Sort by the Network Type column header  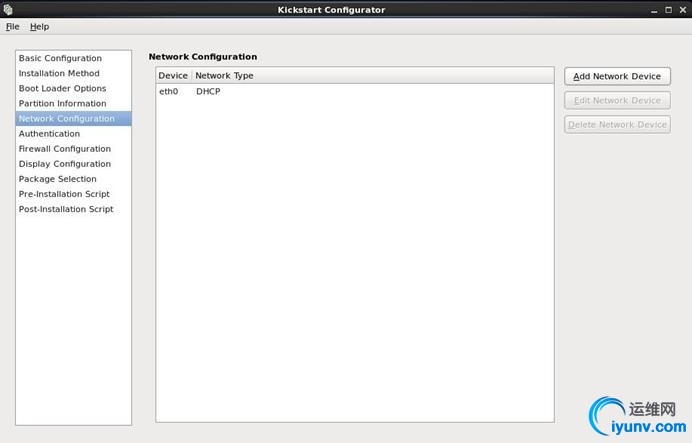[x=373, y=75]
